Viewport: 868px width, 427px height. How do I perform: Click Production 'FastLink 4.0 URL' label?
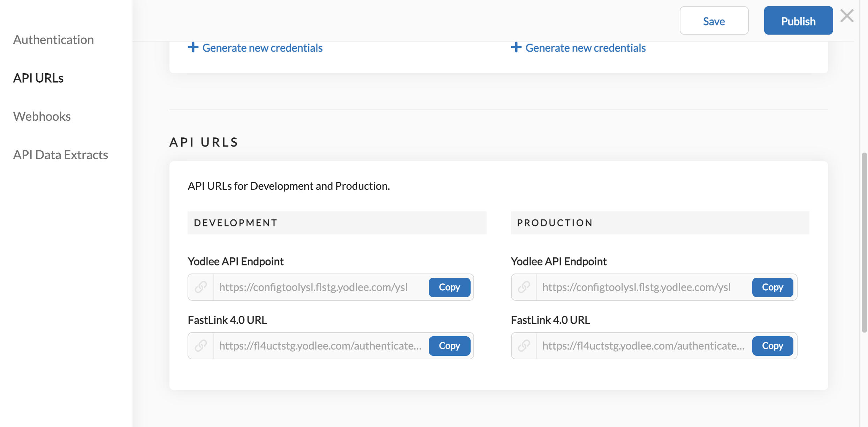[x=550, y=320]
